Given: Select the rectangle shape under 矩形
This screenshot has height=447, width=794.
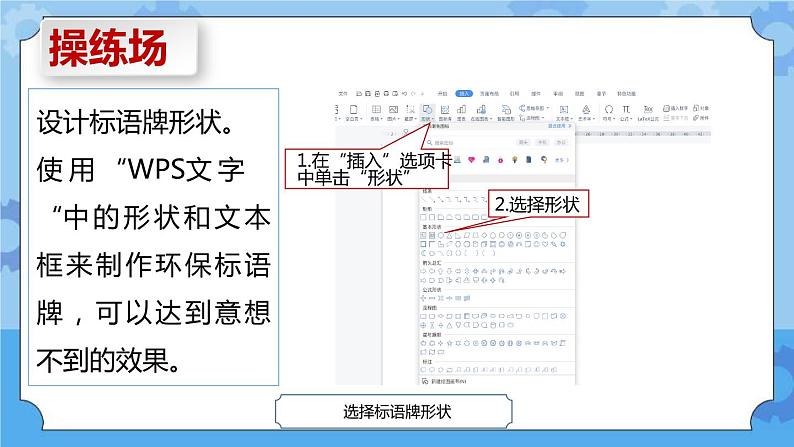Looking at the screenshot, I should click(423, 217).
